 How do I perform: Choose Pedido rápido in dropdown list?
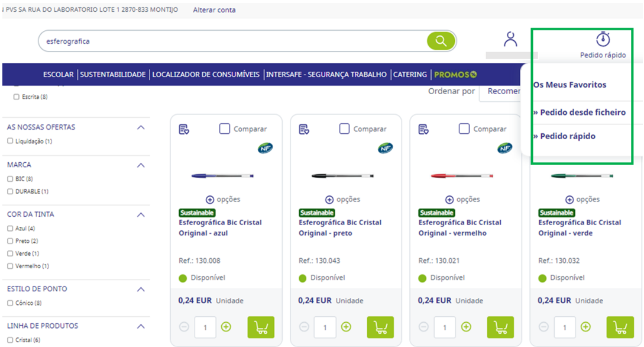pyautogui.click(x=564, y=136)
